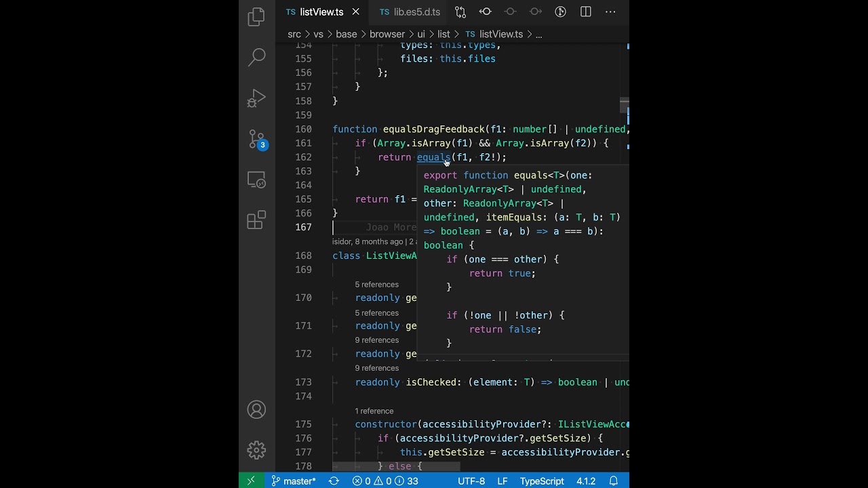The height and width of the screenshot is (488, 868).
Task: Close the listView.ts tab
Action: click(355, 12)
